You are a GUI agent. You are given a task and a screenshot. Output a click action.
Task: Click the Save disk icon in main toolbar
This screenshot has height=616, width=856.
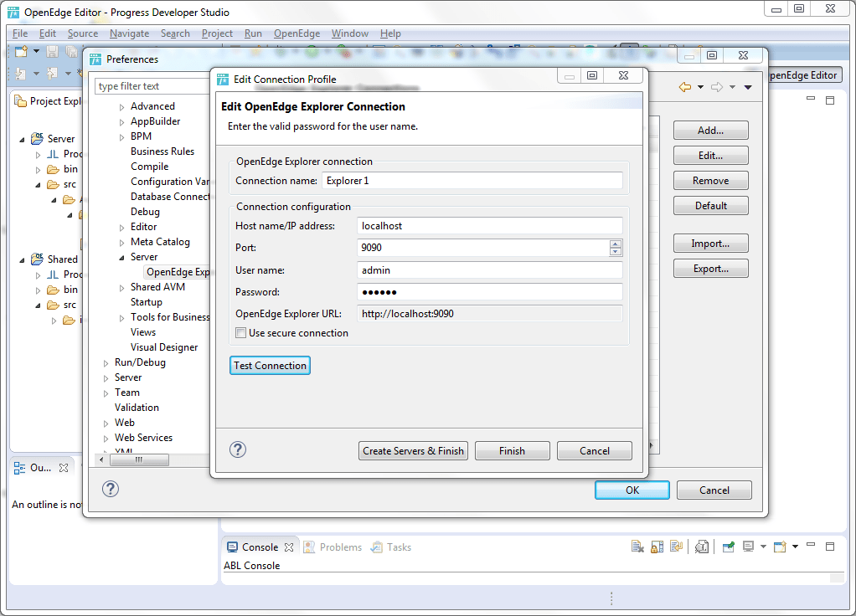53,52
